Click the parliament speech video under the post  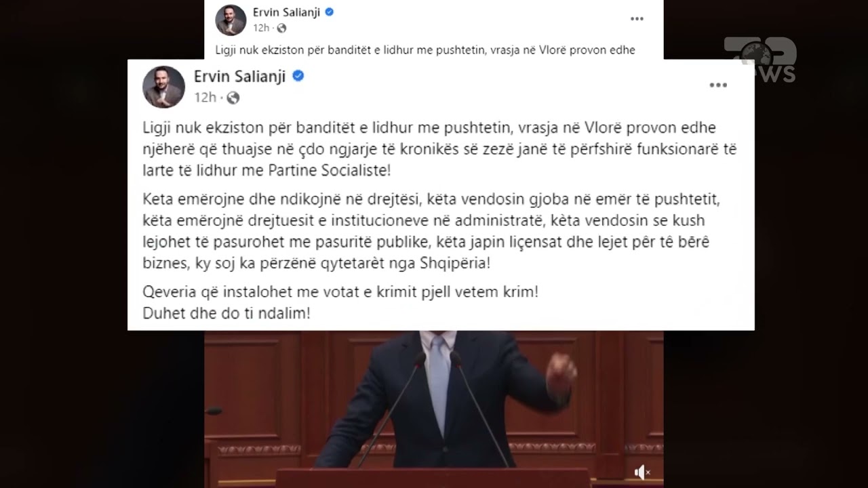[434, 409]
